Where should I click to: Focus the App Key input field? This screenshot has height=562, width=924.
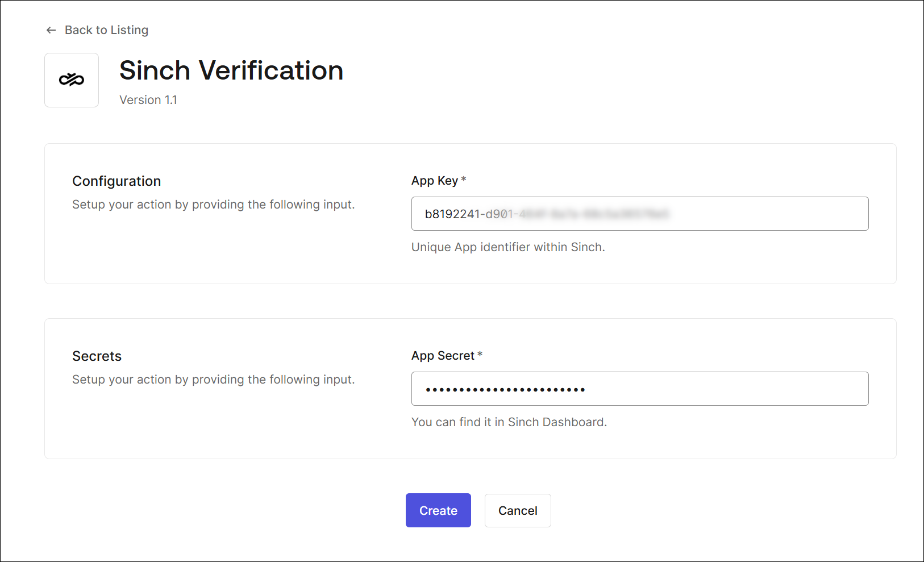[639, 214]
